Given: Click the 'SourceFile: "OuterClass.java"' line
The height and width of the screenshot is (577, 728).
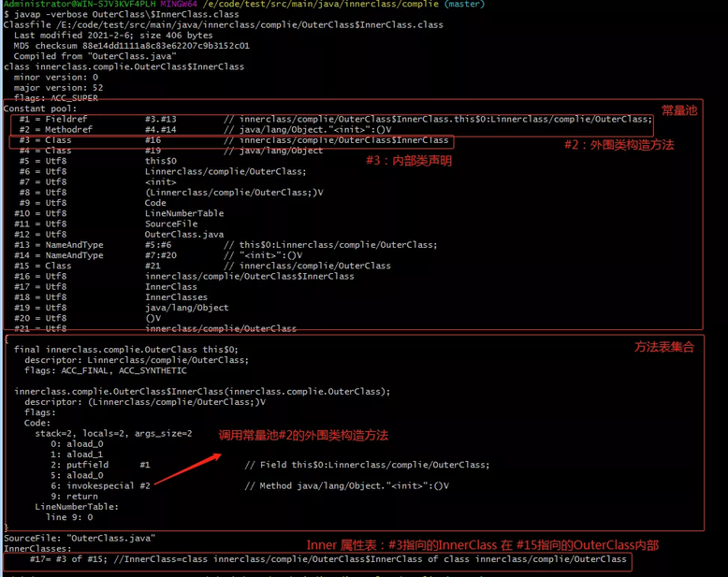Looking at the screenshot, I should (x=80, y=539).
